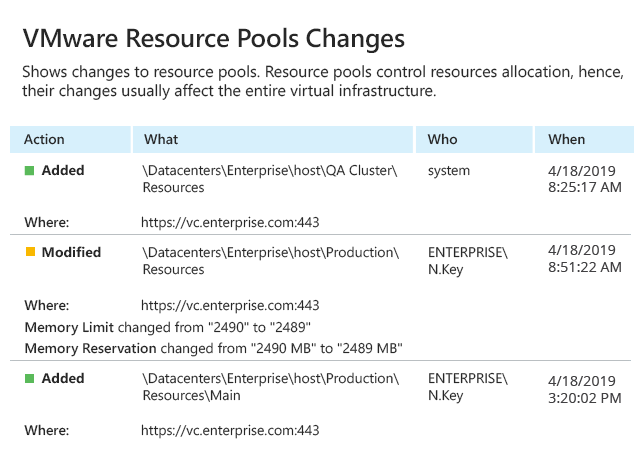Click the Memory Limit change detail
The height and width of the screenshot is (450, 640).
(168, 327)
